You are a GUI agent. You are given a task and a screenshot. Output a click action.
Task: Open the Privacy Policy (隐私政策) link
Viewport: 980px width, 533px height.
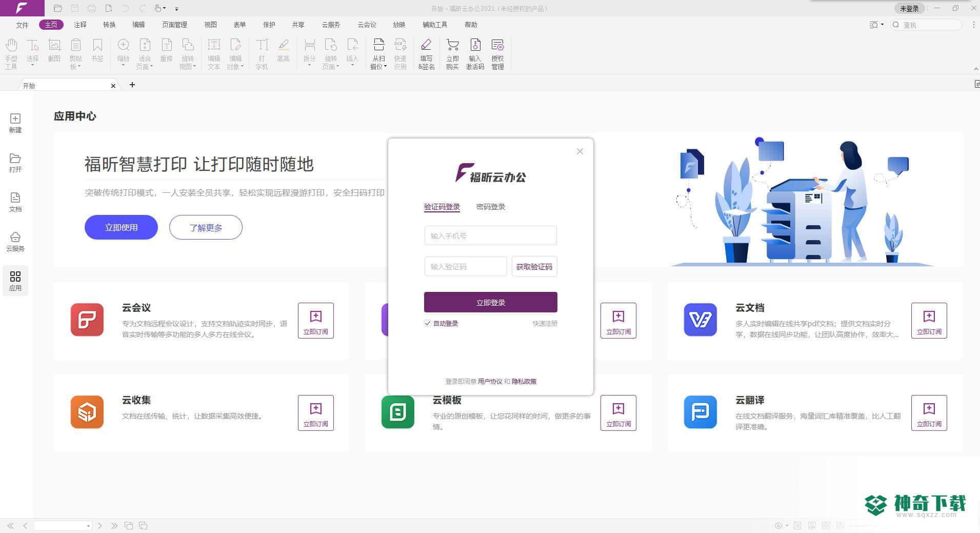pos(524,381)
